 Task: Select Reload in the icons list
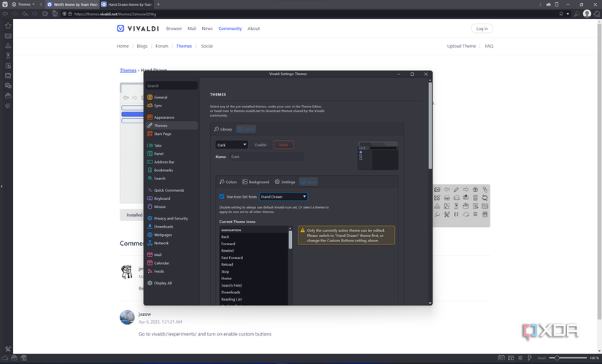(x=254, y=265)
